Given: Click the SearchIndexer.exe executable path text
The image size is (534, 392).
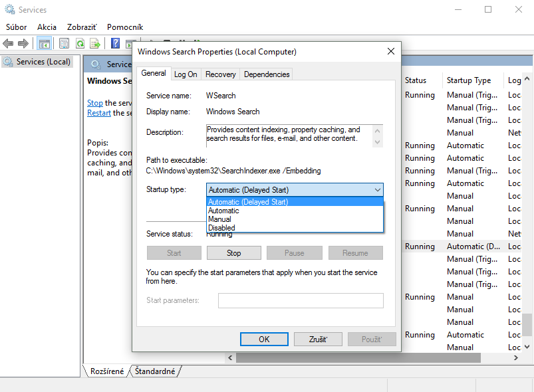Looking at the screenshot, I should pos(233,171).
